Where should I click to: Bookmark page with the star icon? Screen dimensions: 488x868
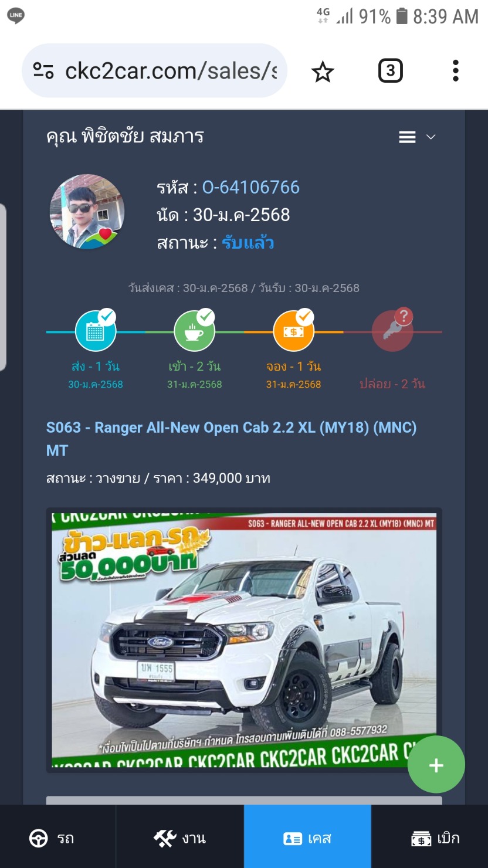tap(323, 72)
